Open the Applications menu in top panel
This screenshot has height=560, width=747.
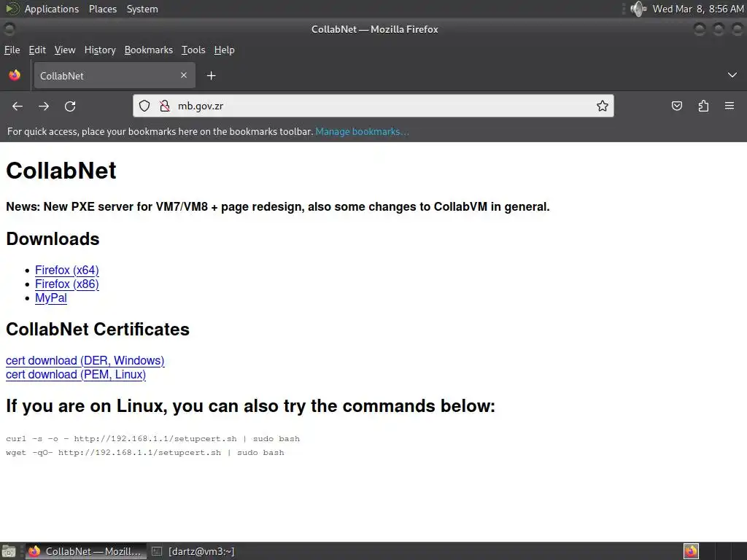[x=52, y=9]
